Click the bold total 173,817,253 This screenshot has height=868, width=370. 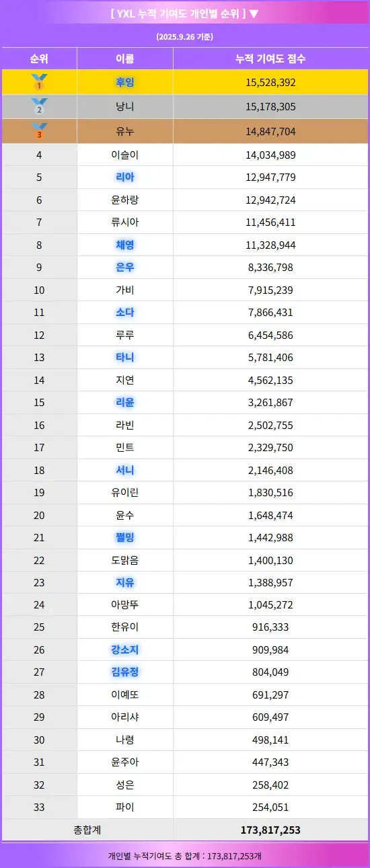[270, 830]
